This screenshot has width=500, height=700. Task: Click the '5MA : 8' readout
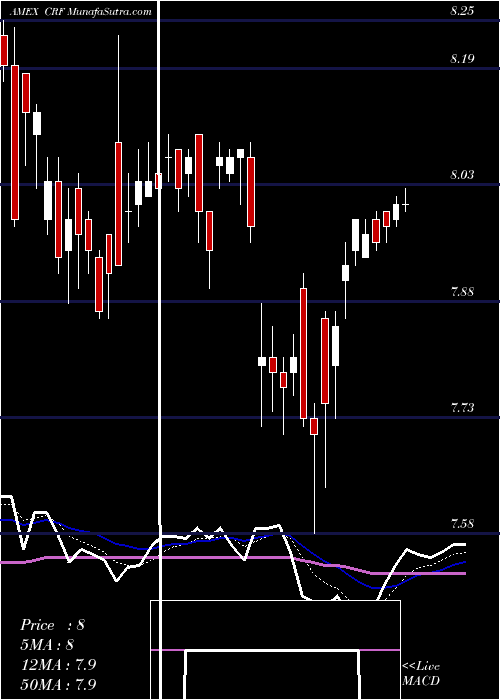[47, 645]
